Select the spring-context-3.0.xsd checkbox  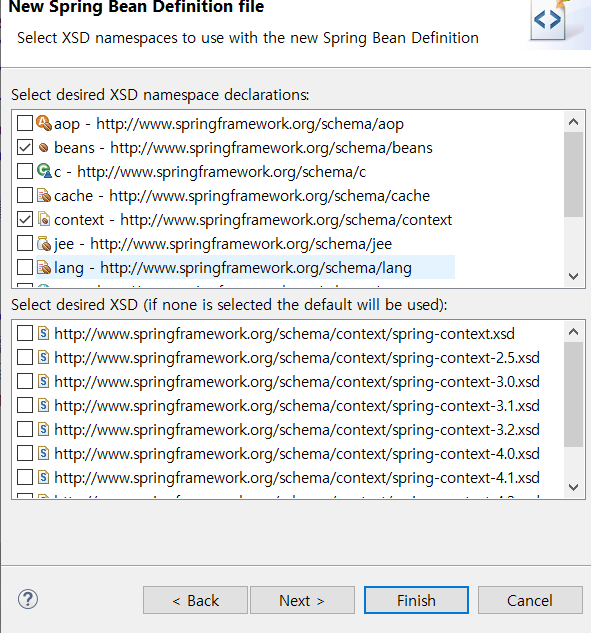tap(25, 381)
